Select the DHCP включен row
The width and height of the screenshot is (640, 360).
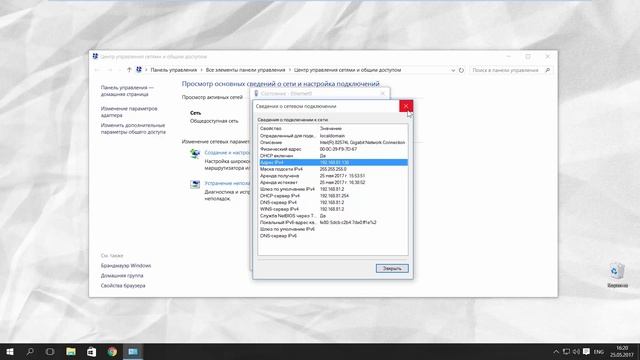click(333, 156)
